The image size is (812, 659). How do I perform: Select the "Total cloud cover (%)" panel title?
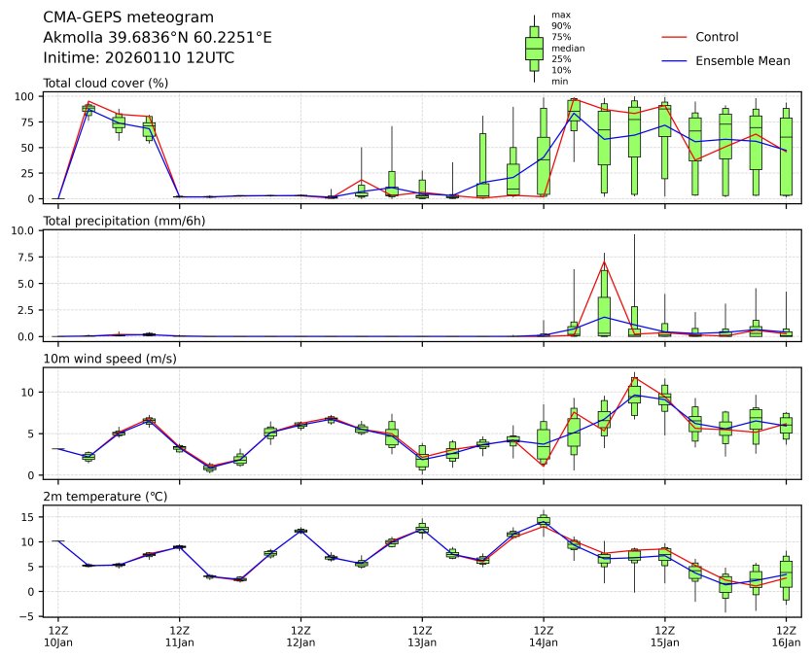pos(106,83)
